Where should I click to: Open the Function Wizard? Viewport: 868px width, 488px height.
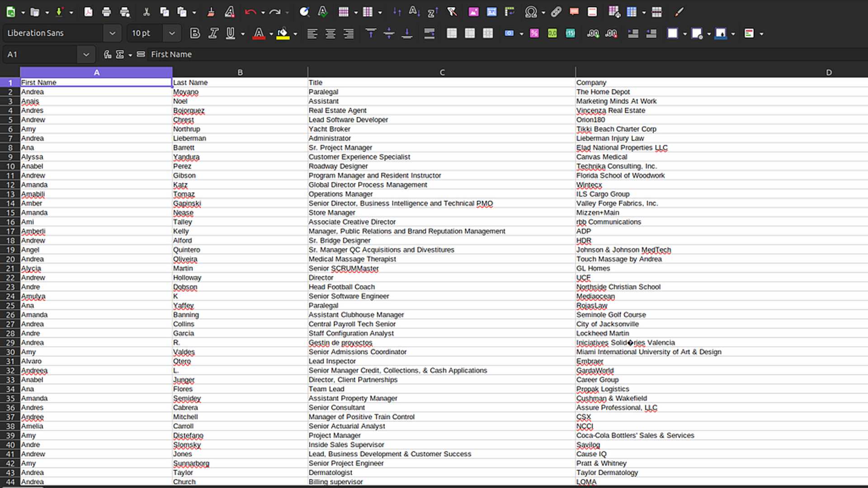(x=107, y=54)
